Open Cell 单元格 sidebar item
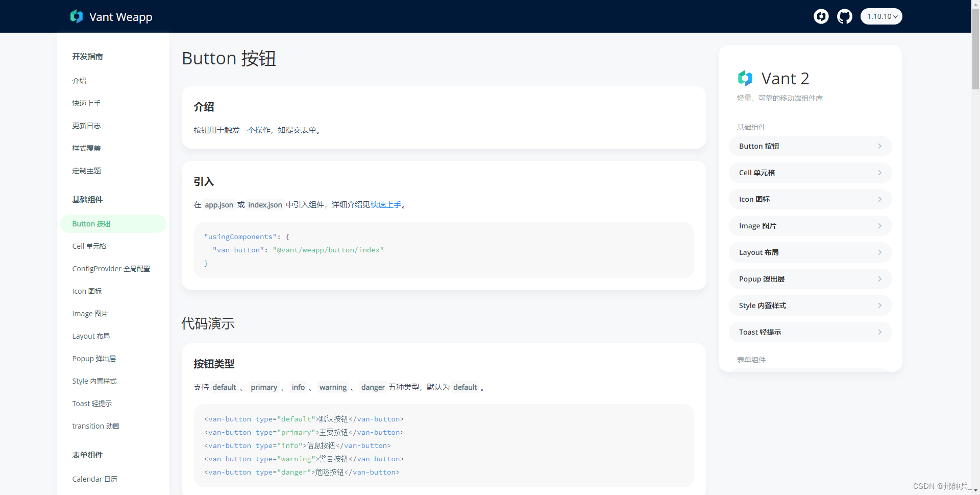The image size is (980, 495). pos(89,246)
